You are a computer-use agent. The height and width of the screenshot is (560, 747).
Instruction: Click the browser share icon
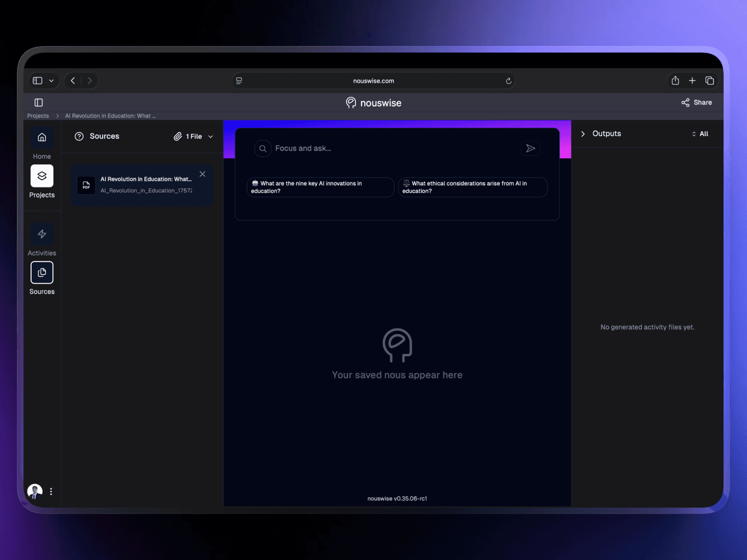point(675,81)
